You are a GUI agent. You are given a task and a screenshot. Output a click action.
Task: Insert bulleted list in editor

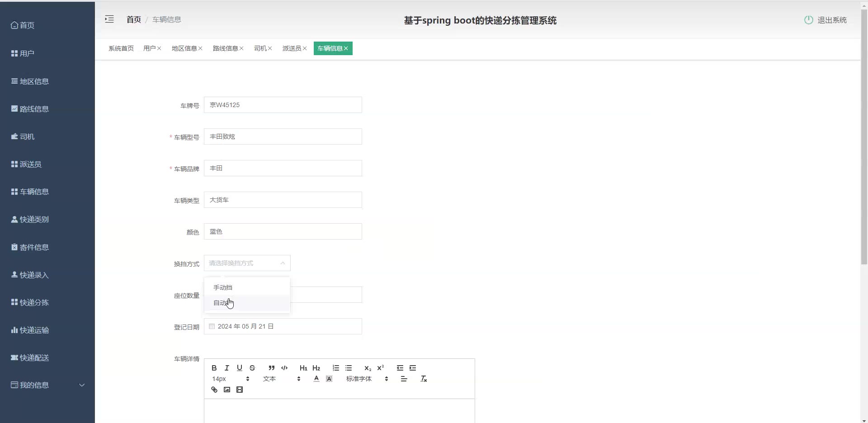349,368
